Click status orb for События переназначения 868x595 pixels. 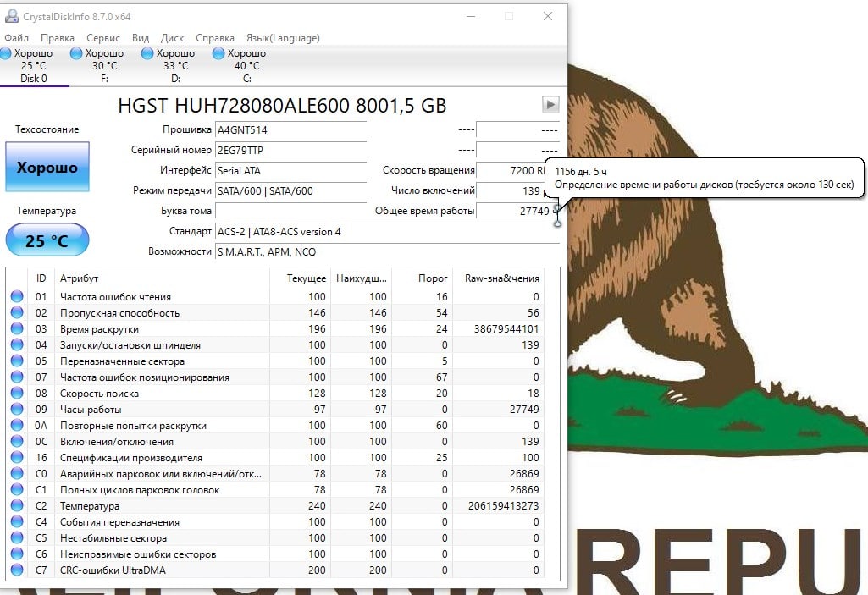[17, 521]
